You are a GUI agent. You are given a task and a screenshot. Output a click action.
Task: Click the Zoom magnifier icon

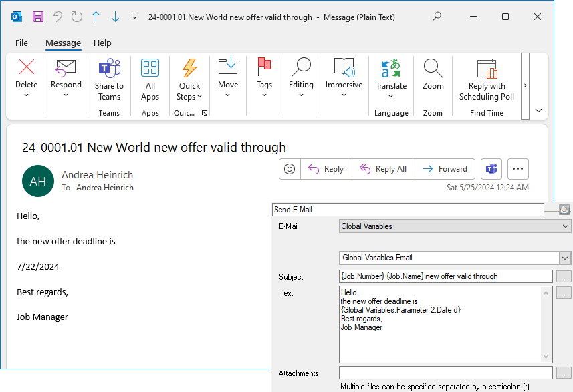(x=433, y=68)
